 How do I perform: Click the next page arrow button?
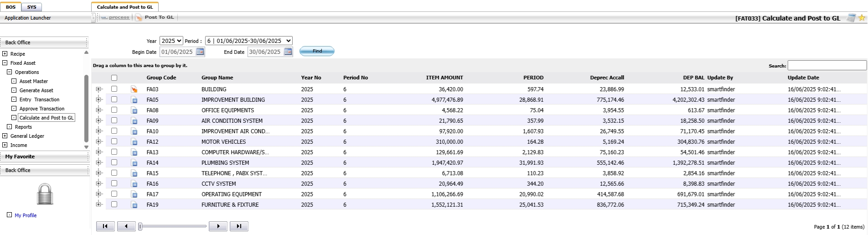point(218,226)
